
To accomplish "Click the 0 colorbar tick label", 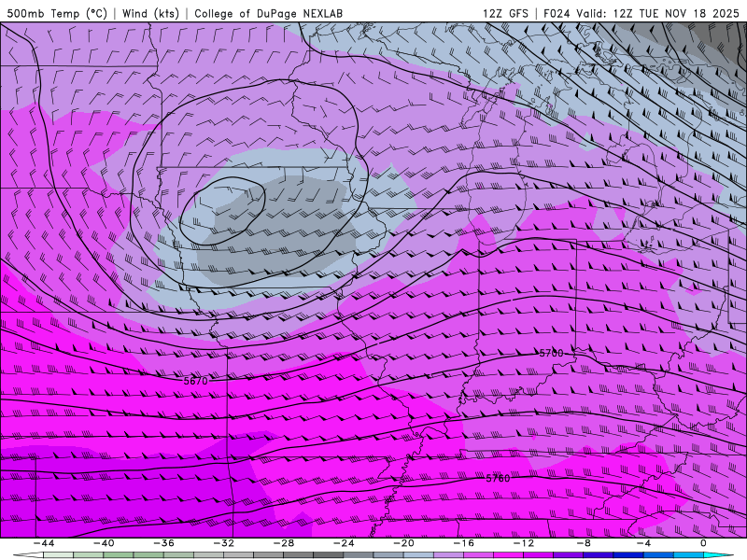I will coord(703,543).
